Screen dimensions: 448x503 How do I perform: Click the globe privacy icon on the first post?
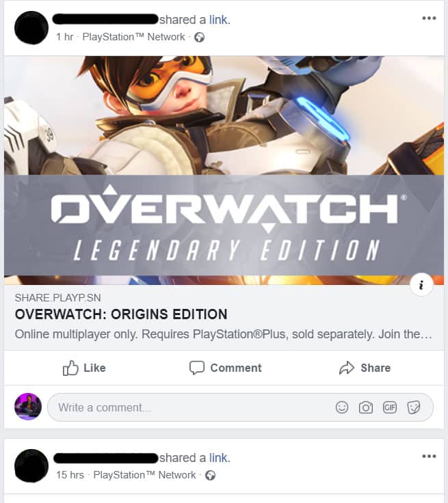[200, 38]
